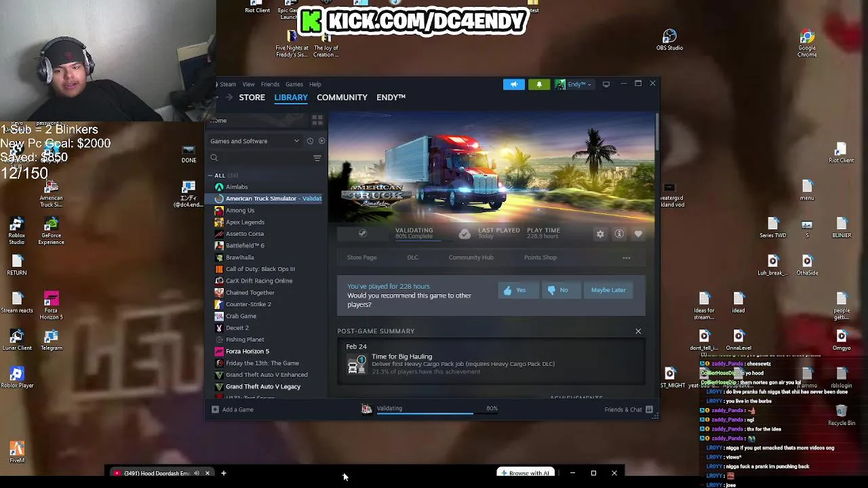Image resolution: width=868 pixels, height=488 pixels.
Task: Open Steam announcements megaphone button
Action: tap(514, 84)
